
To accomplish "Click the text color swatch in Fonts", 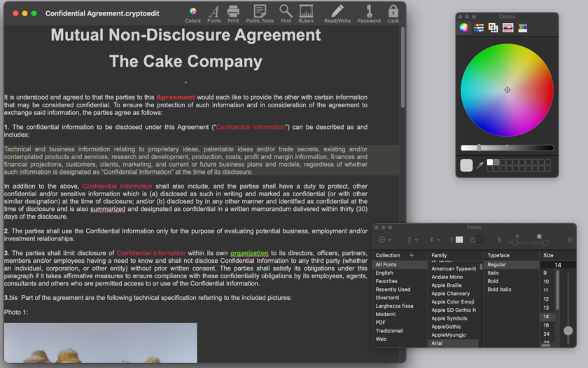I will (459, 240).
